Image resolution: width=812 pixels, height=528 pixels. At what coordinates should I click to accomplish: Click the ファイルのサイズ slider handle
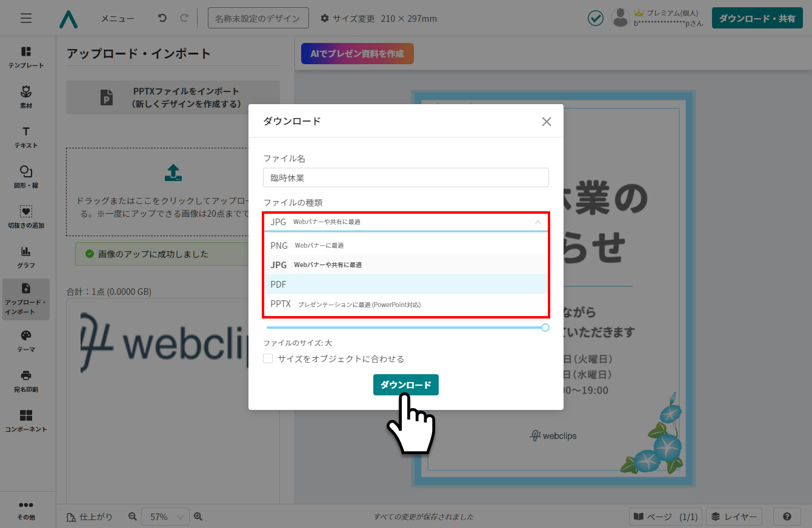[545, 328]
